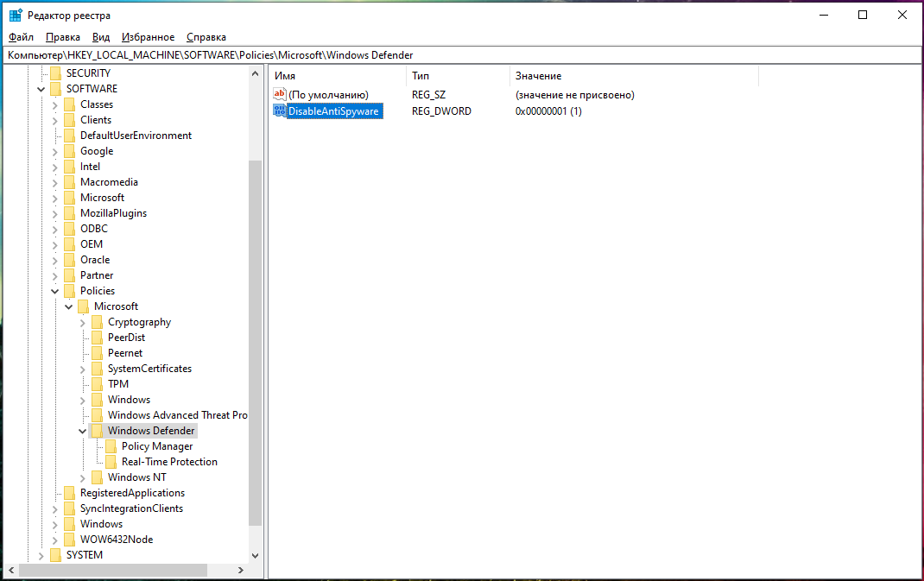
Task: Expand the Windows NT key
Action: coord(83,477)
